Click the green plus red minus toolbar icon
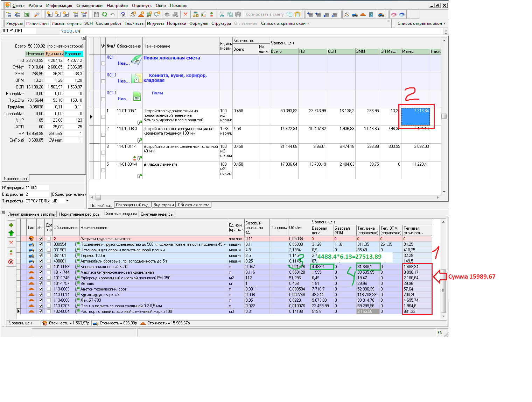The width and height of the screenshot is (532, 402). (x=211, y=14)
